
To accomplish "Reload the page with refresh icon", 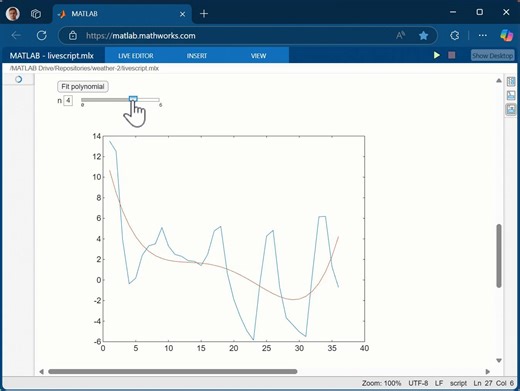I will (x=42, y=35).
